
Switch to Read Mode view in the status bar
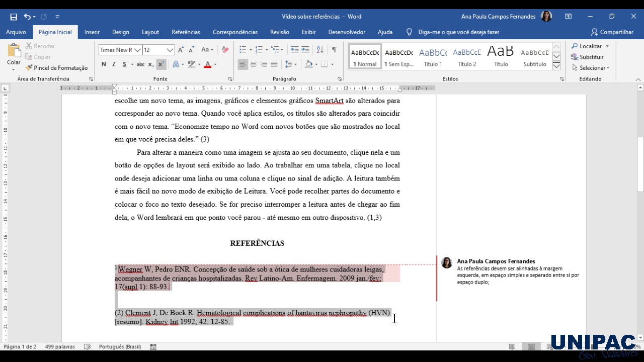point(512,347)
